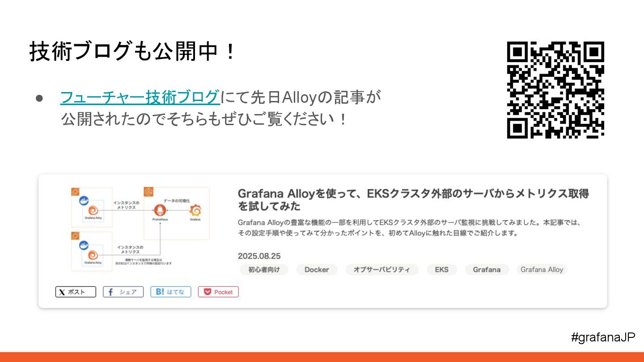Click the Prometheus icon in diagram
This screenshot has height=362, width=644.
point(159,210)
